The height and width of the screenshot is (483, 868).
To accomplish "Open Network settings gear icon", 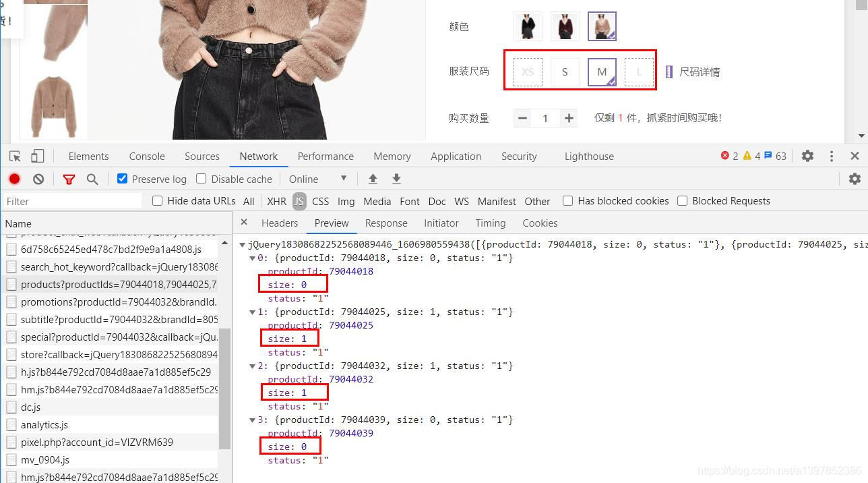I will point(855,179).
